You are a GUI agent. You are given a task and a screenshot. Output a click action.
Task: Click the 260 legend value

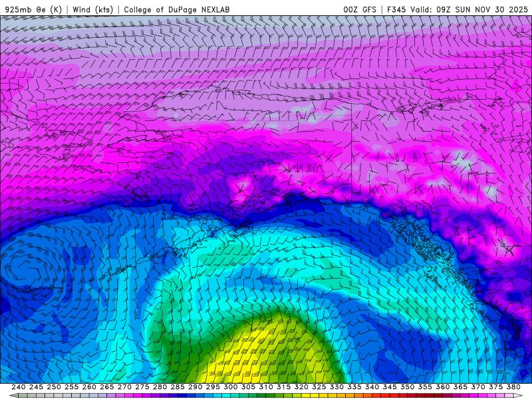pos(89,387)
